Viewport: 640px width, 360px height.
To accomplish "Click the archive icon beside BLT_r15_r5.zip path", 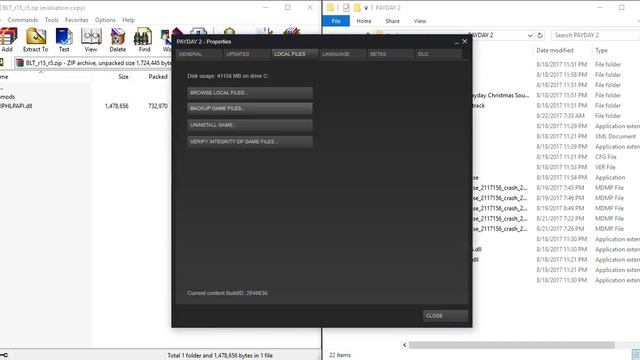I will tap(20, 63).
